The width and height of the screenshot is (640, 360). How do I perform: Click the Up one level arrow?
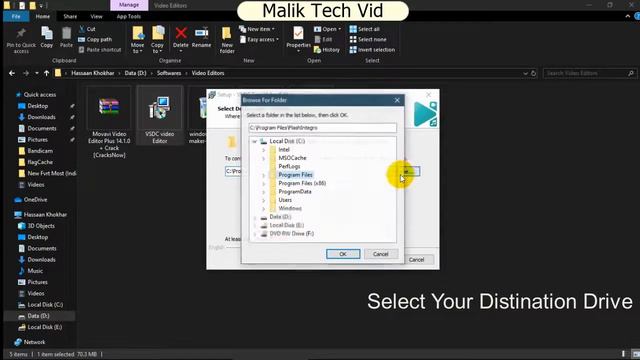click(47, 73)
